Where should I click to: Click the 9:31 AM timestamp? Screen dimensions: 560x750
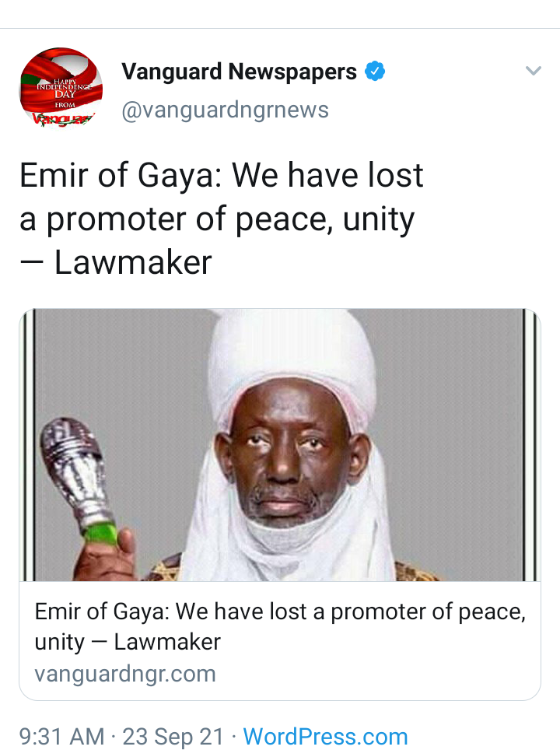pos(61,736)
